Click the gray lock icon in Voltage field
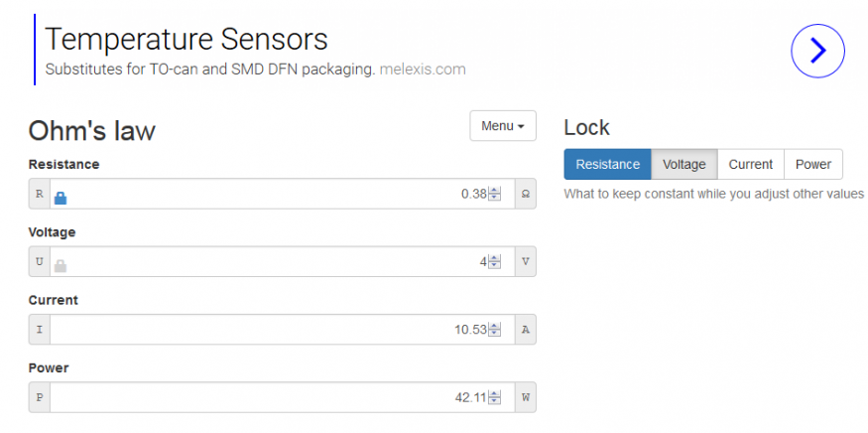The image size is (868, 433). tap(61, 265)
